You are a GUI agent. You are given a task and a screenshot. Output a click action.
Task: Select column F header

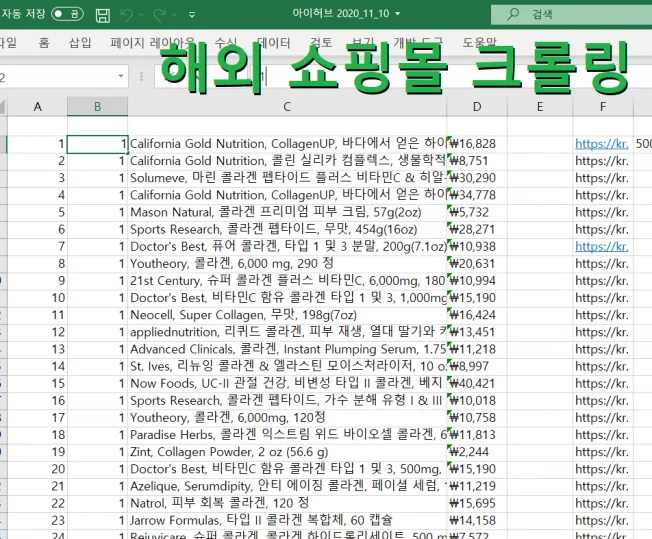[603, 106]
